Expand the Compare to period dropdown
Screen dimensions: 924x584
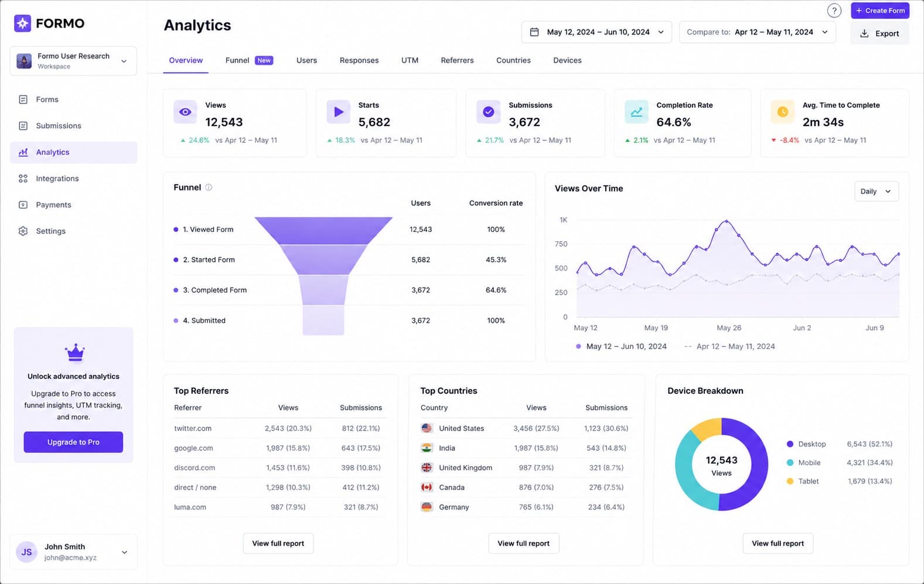[x=757, y=32]
